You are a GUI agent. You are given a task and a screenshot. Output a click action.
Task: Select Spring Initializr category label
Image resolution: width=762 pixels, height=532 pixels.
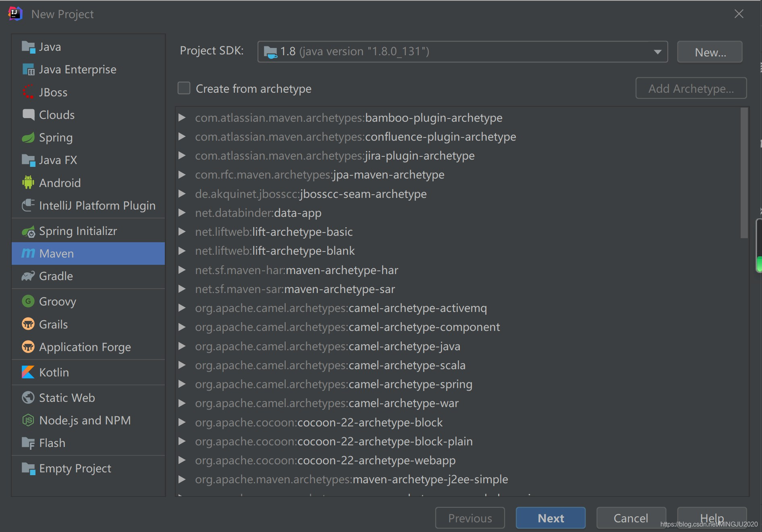78,231
